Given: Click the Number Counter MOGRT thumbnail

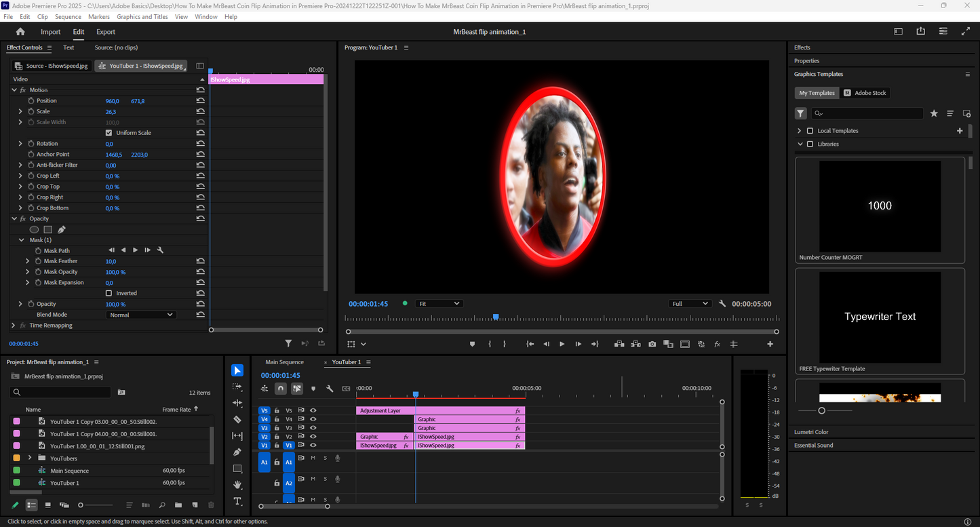Looking at the screenshot, I should click(880, 206).
